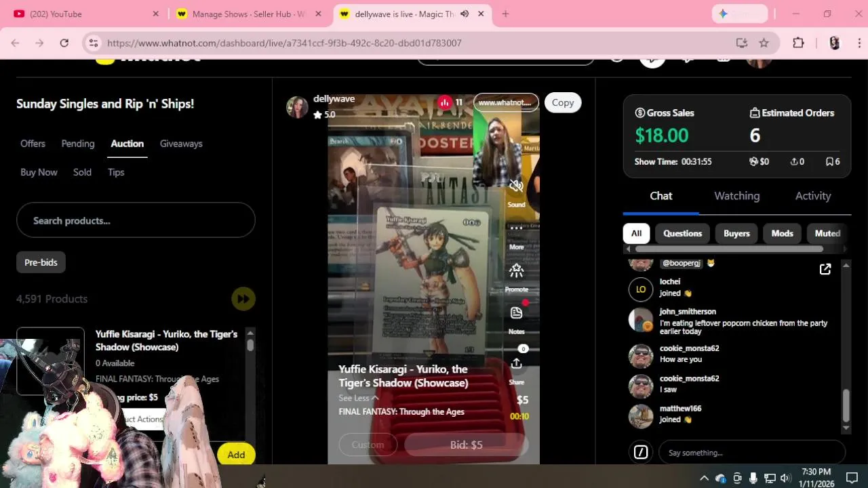Open a new browser tab
The height and width of the screenshot is (488, 868).
(x=505, y=14)
